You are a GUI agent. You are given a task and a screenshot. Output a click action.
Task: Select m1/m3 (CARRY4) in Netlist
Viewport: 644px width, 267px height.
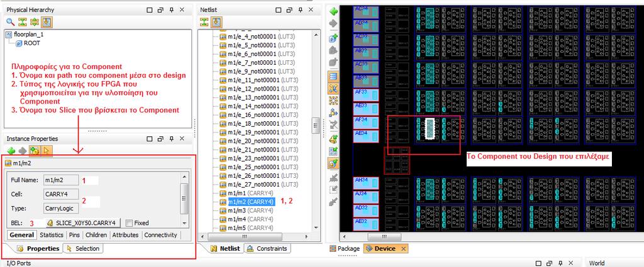coord(250,210)
